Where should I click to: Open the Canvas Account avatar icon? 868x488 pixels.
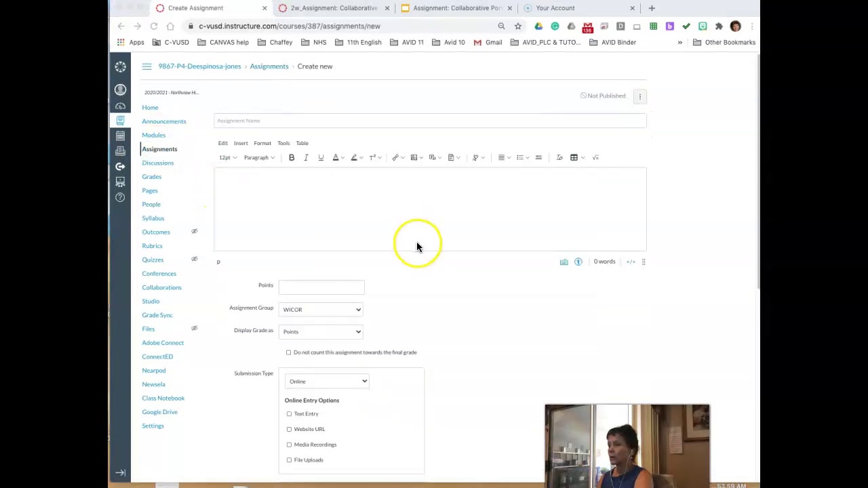click(x=120, y=89)
